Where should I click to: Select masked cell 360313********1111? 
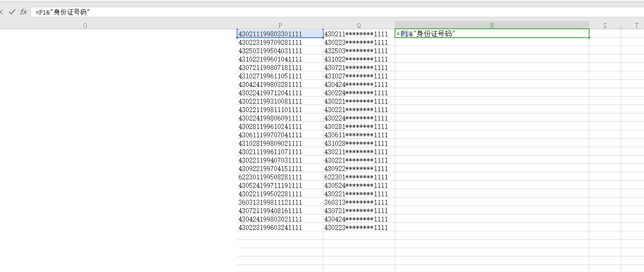(x=359, y=202)
